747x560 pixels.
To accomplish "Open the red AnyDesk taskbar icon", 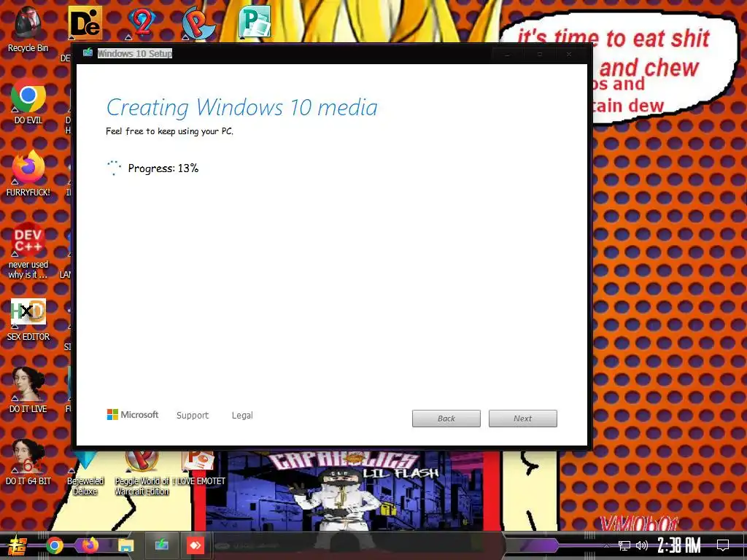I will (x=196, y=545).
